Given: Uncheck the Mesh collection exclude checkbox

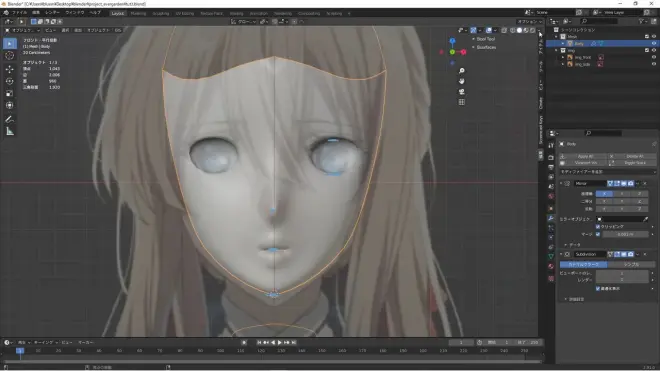Looking at the screenshot, I should (647, 37).
